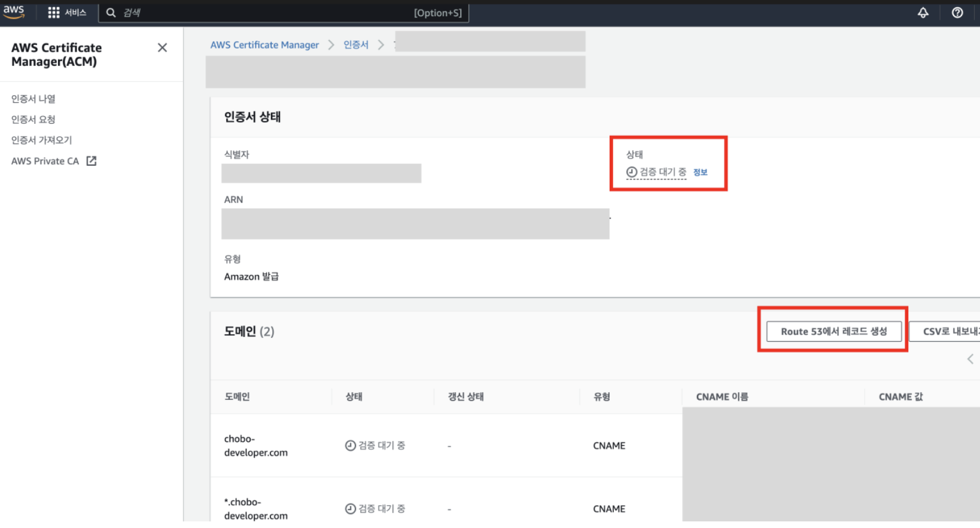Open 인증서 가져오기 in sidebar
980x528 pixels.
[x=42, y=140]
